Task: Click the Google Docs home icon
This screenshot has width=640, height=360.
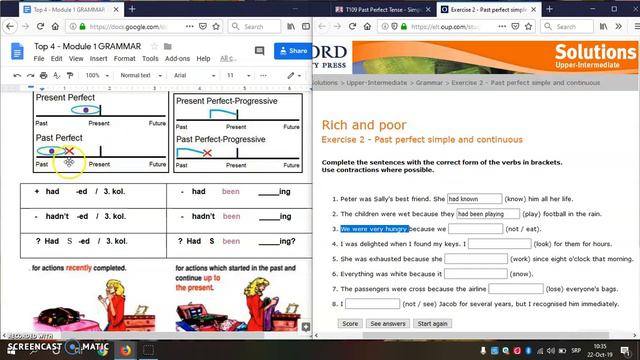Action: pyautogui.click(x=17, y=52)
